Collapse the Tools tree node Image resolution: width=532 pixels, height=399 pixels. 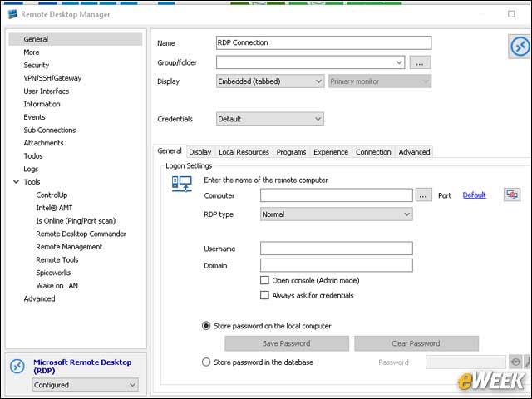coord(16,182)
